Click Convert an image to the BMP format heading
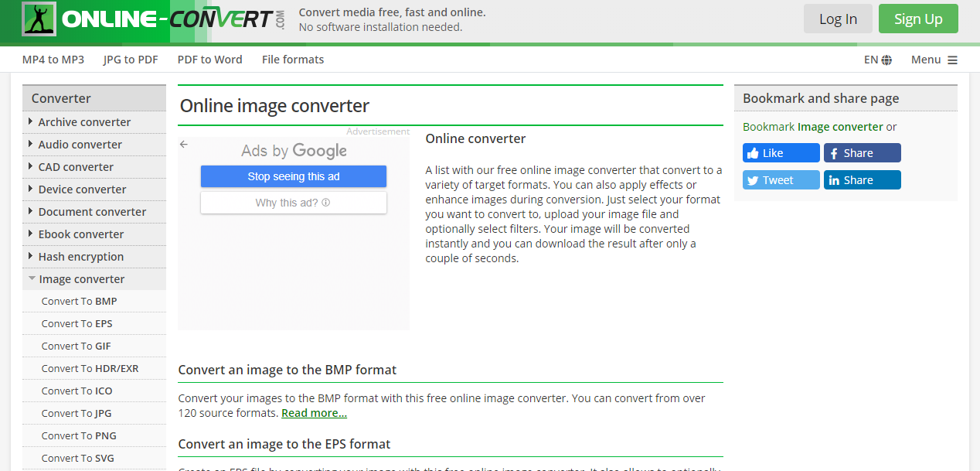The width and height of the screenshot is (980, 471). click(287, 370)
